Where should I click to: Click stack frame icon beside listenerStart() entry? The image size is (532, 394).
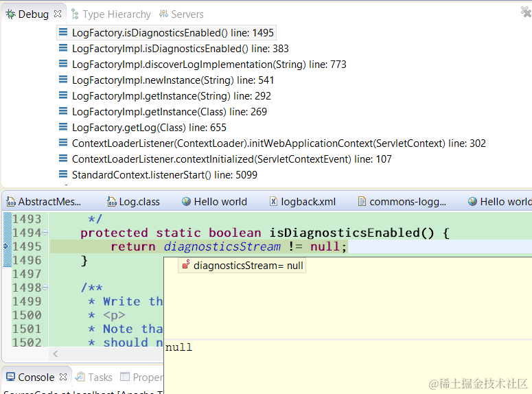(x=63, y=174)
